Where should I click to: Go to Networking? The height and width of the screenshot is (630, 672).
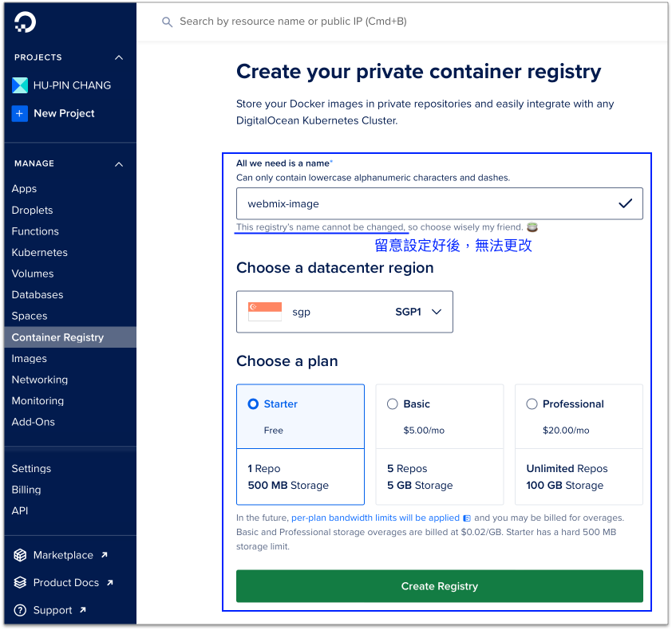39,380
